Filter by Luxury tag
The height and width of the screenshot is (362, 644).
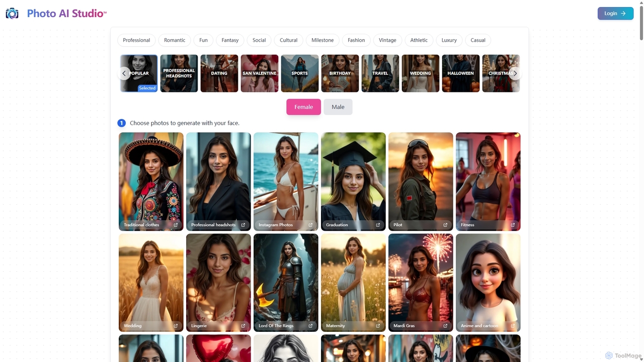(449, 40)
